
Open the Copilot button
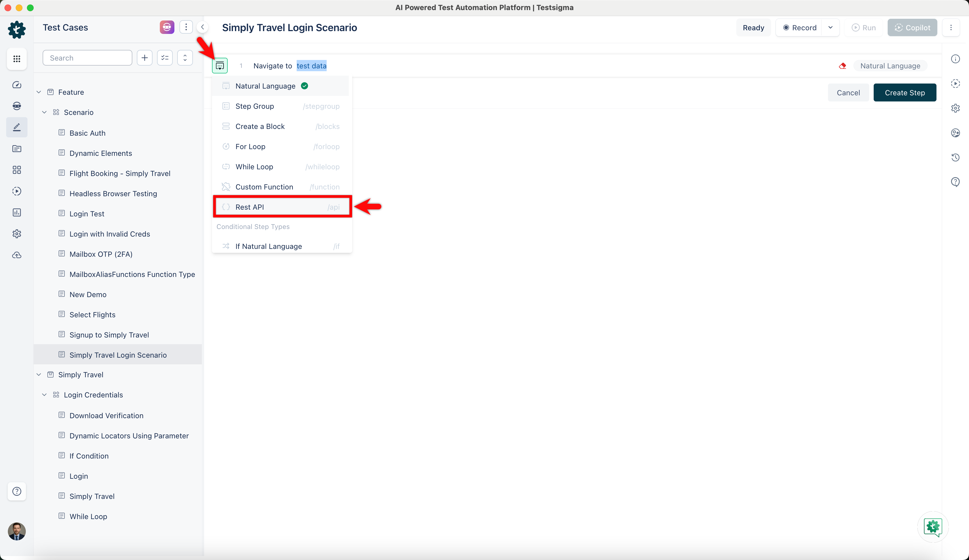[912, 28]
